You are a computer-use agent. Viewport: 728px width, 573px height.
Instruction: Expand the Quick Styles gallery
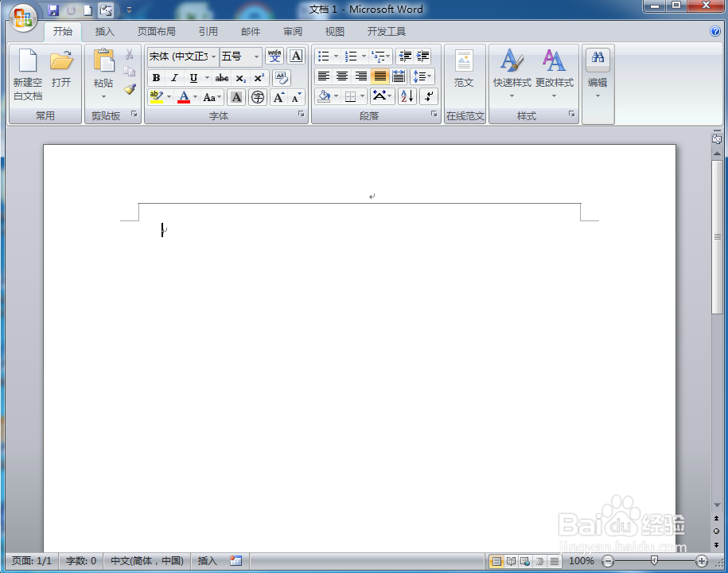[x=512, y=74]
